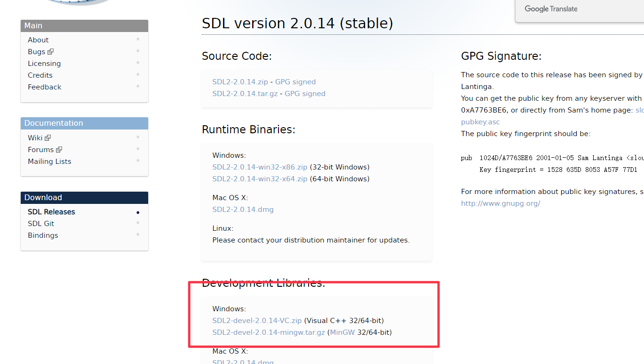Open the pubkey.asc public key link
Image resolution: width=644 pixels, height=364 pixels.
pyautogui.click(x=480, y=121)
